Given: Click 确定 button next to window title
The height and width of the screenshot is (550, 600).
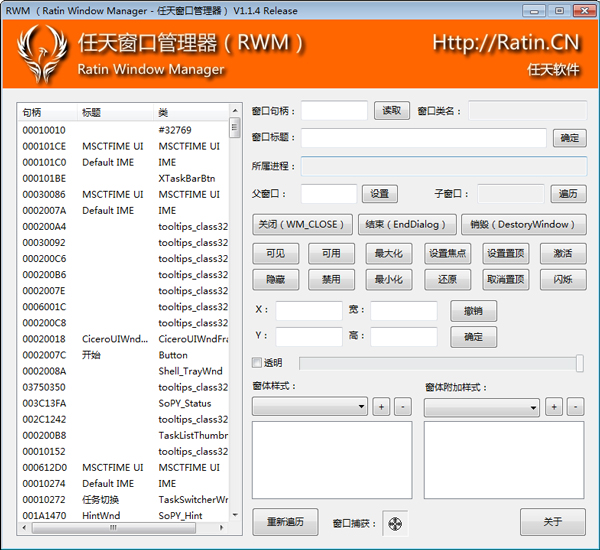Looking at the screenshot, I should click(x=569, y=138).
